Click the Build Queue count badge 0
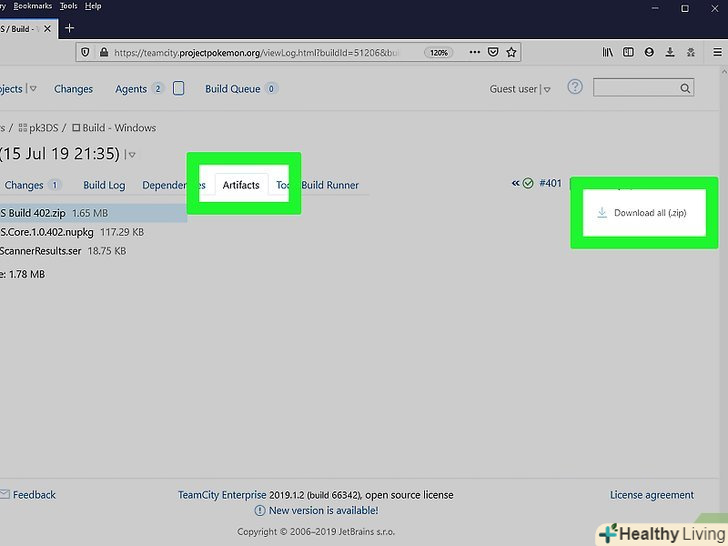 coord(271,88)
